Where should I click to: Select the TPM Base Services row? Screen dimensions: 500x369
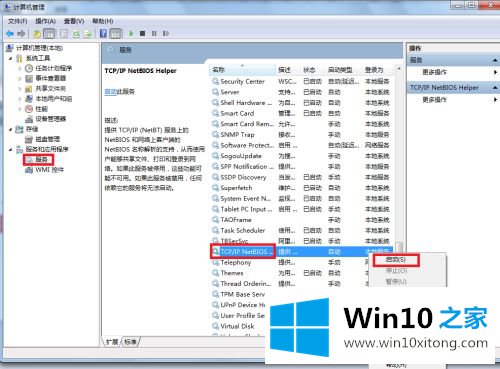tap(239, 294)
